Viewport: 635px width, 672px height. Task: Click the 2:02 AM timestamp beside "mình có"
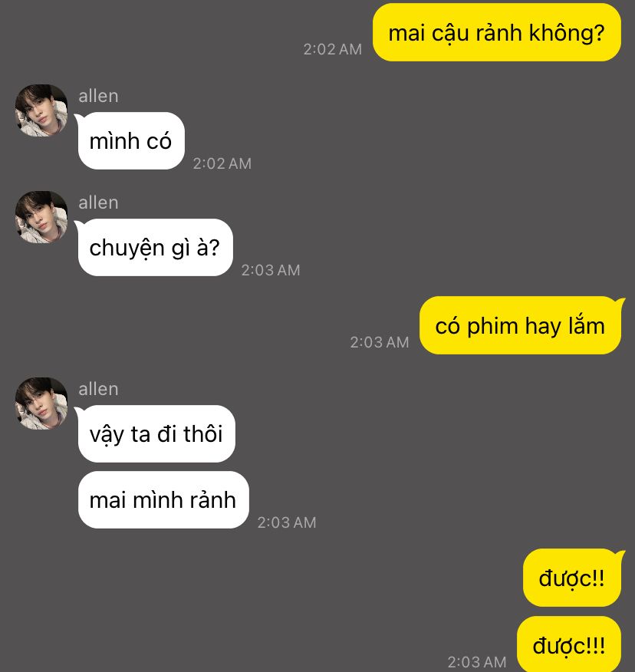[x=222, y=163]
